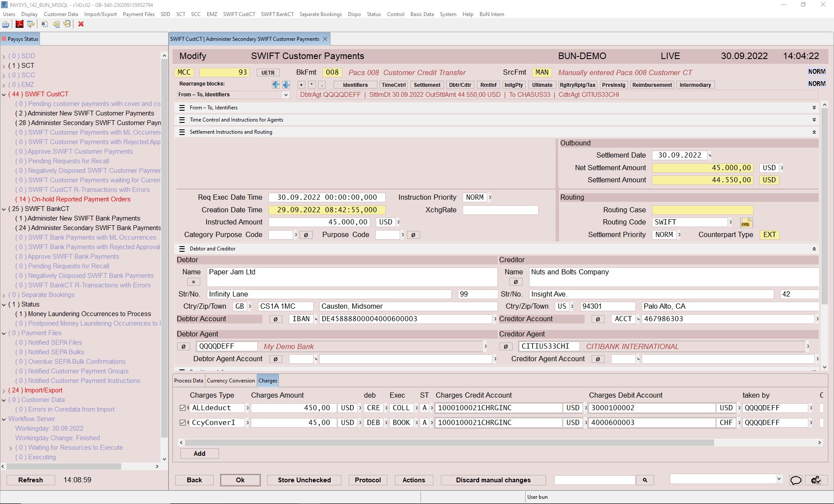Screen dimensions: 834x504
Task: Move block down with the blue down arrow
Action: [x=286, y=85]
